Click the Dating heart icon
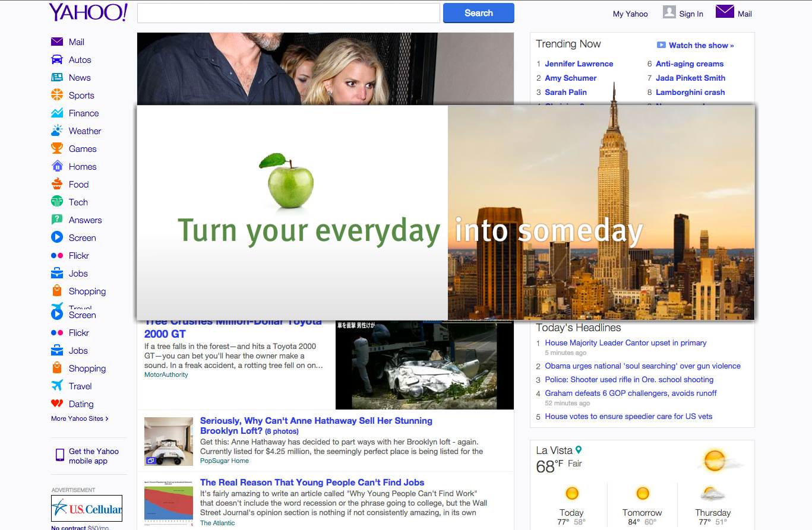Viewport: 812px width, 530px height. pyautogui.click(x=57, y=404)
